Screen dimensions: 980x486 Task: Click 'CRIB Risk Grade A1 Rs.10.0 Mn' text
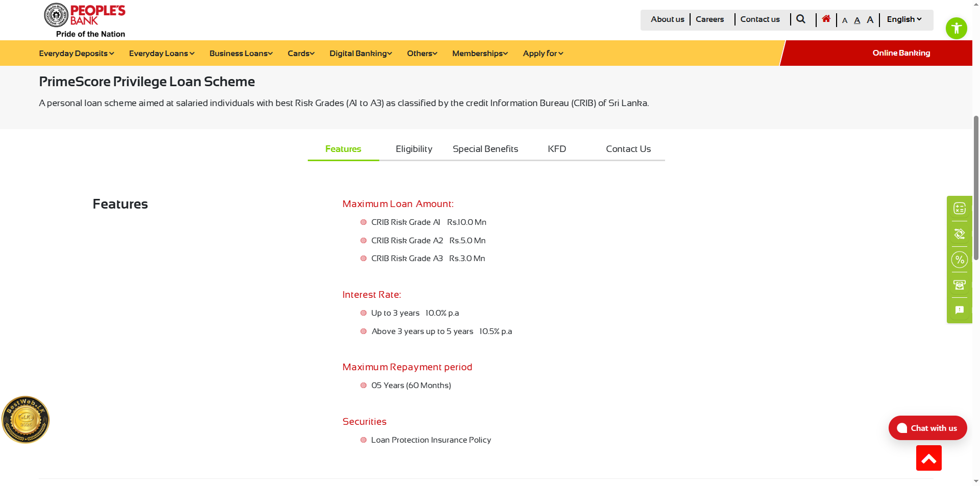click(429, 222)
